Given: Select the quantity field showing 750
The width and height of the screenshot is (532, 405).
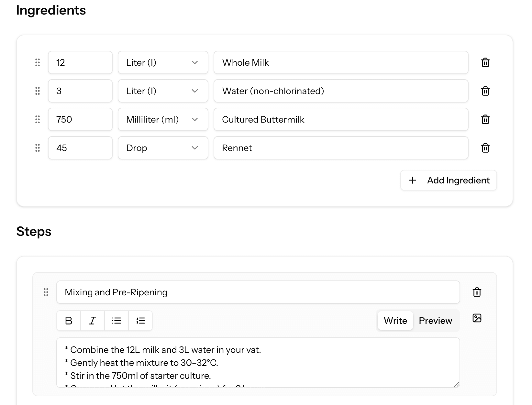Looking at the screenshot, I should click(80, 119).
